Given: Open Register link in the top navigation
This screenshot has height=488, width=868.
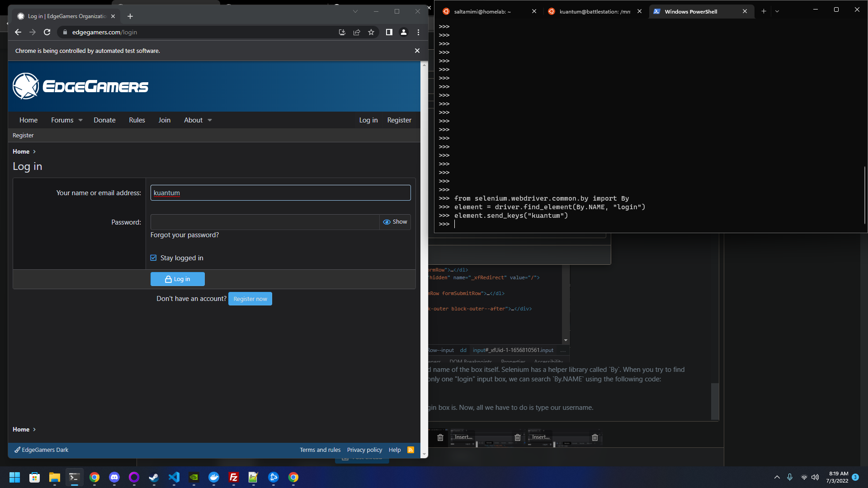Looking at the screenshot, I should [399, 120].
